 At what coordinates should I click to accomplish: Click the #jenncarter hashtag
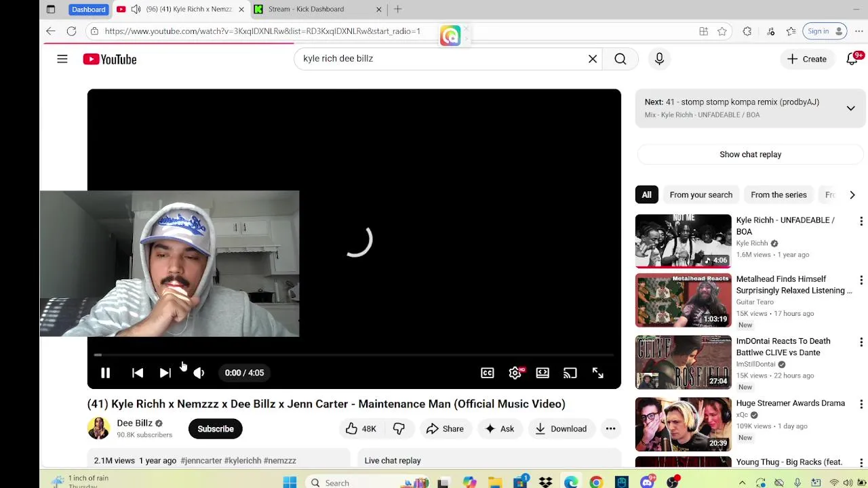click(x=201, y=461)
